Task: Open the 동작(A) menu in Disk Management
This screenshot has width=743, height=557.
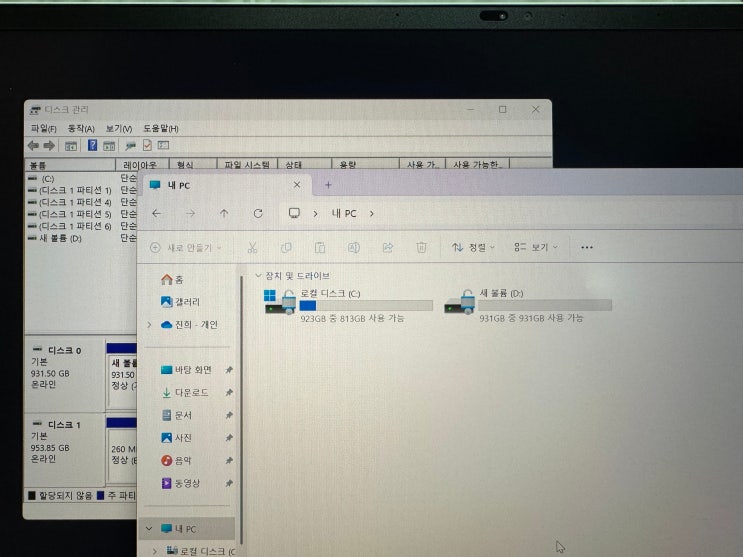Action: (81, 128)
